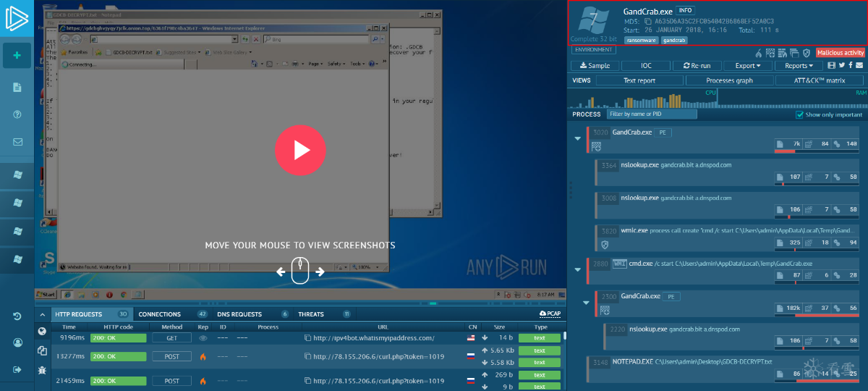Click the ransomware tag
The height and width of the screenshot is (391, 868).
click(x=641, y=41)
